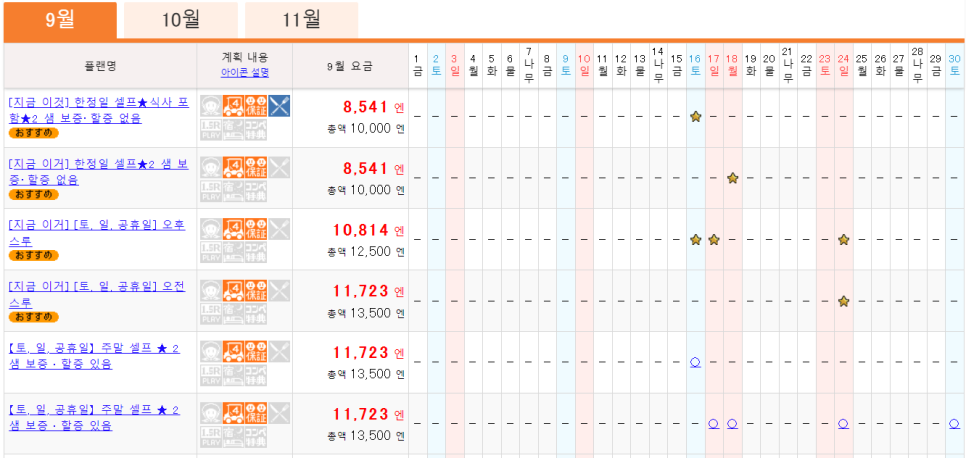The width and height of the screenshot is (966, 458).
Task: Click the 宿 lodging icon in 오후 스루 row
Action: point(233,252)
